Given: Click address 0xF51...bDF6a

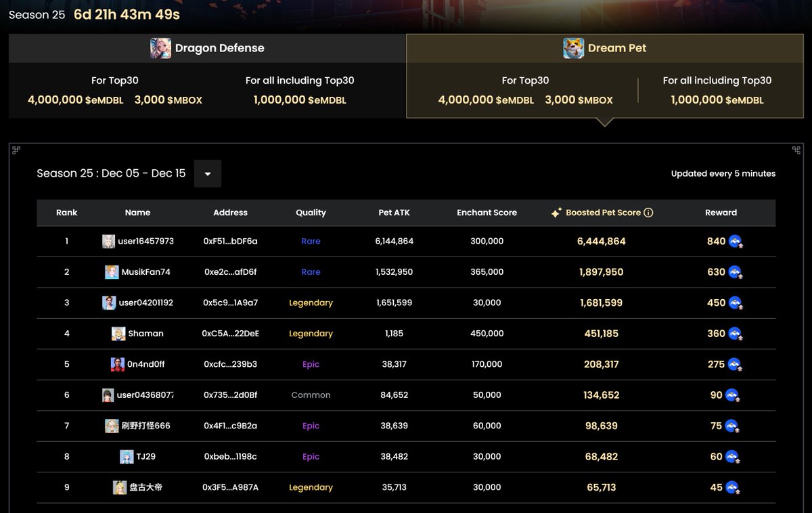Looking at the screenshot, I should click(x=230, y=242).
